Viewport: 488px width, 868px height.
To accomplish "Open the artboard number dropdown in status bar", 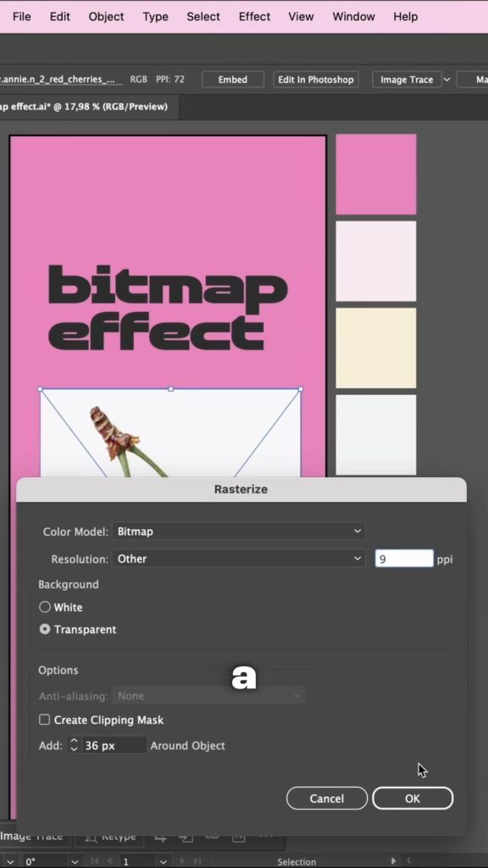I will 163,862.
